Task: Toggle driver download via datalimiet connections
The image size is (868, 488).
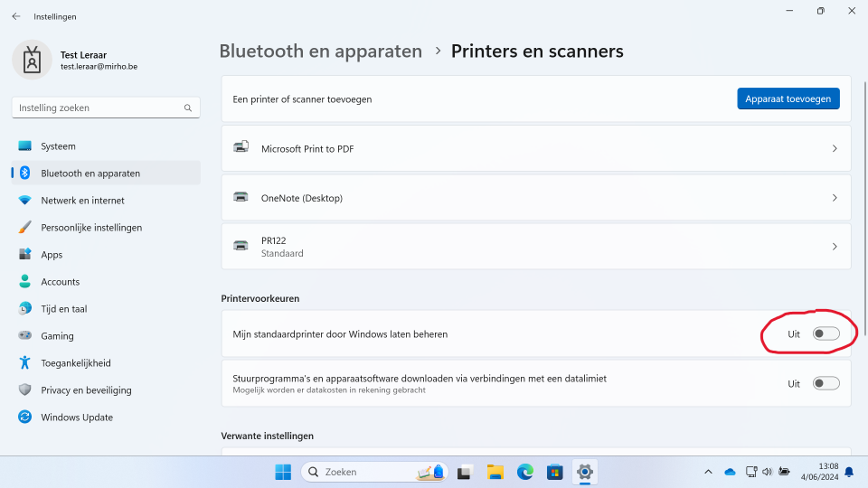Action: point(826,384)
